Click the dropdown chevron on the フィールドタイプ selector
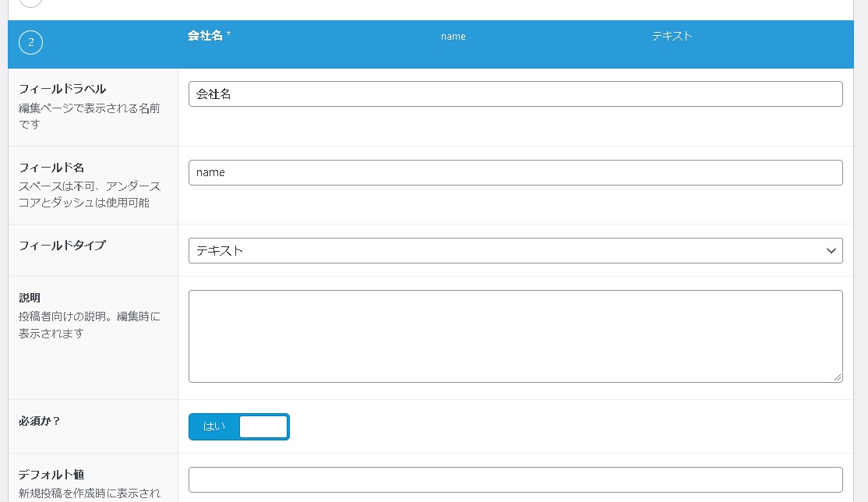Viewport: 868px width, 502px height. tap(832, 250)
